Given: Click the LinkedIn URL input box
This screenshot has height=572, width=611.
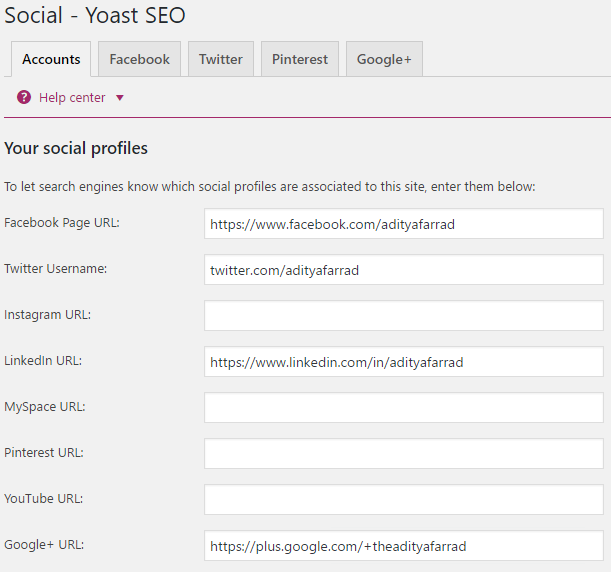Looking at the screenshot, I should [x=403, y=362].
